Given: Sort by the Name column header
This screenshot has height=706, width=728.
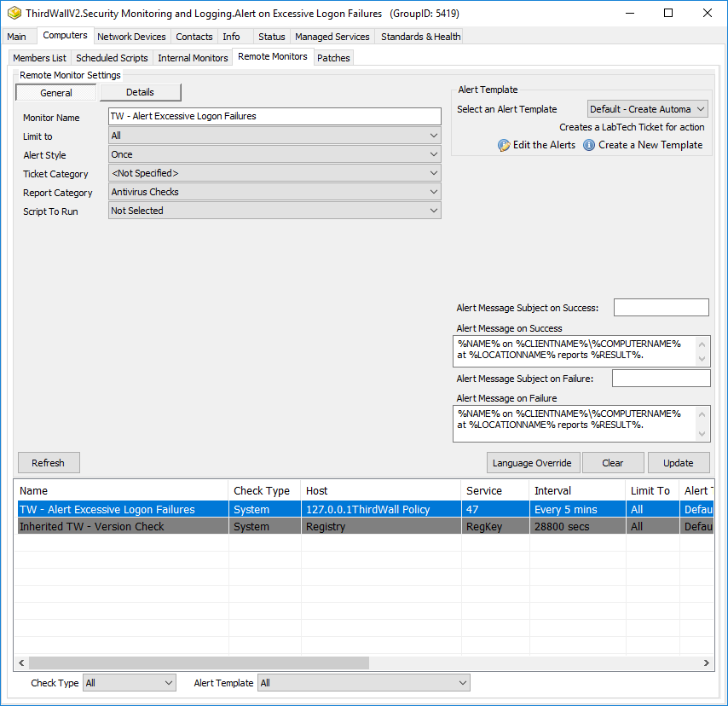Looking at the screenshot, I should [x=122, y=490].
